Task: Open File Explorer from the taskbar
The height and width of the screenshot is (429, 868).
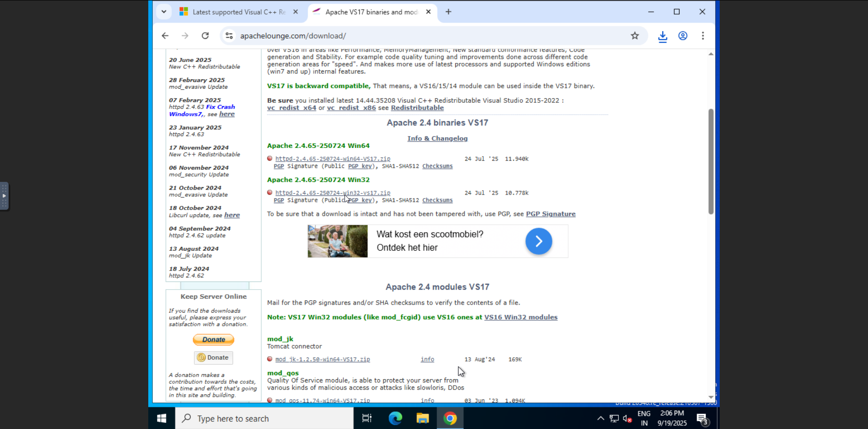Action: click(422, 419)
